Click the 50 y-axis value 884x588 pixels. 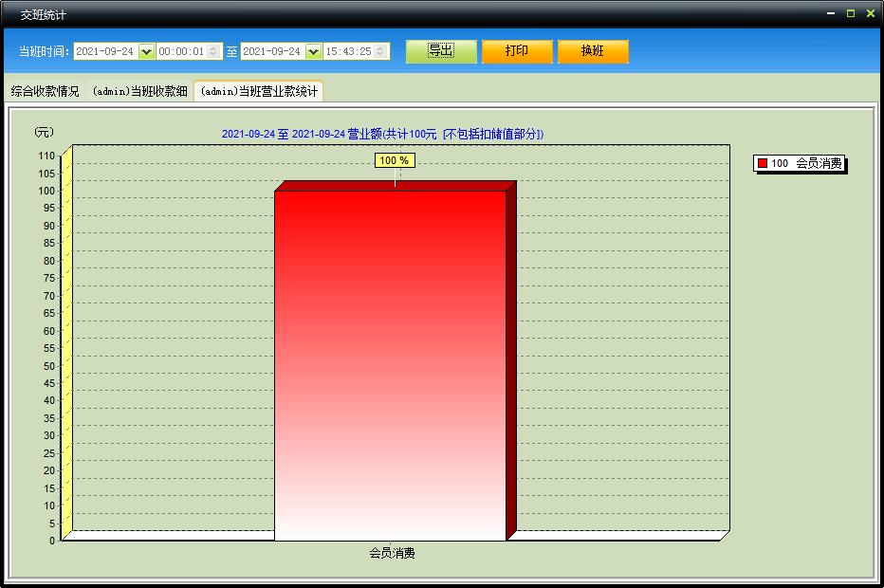point(49,366)
